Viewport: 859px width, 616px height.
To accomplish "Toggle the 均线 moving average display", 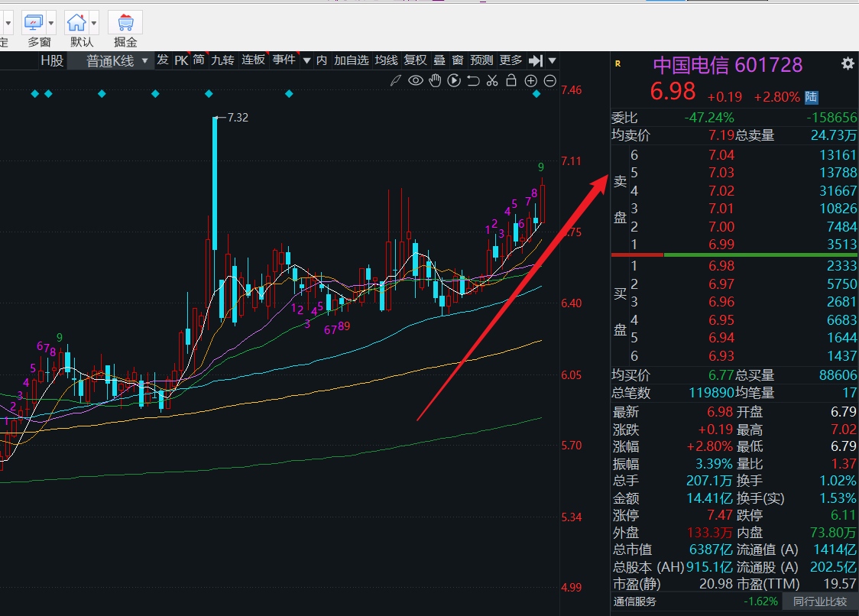I will click(386, 60).
